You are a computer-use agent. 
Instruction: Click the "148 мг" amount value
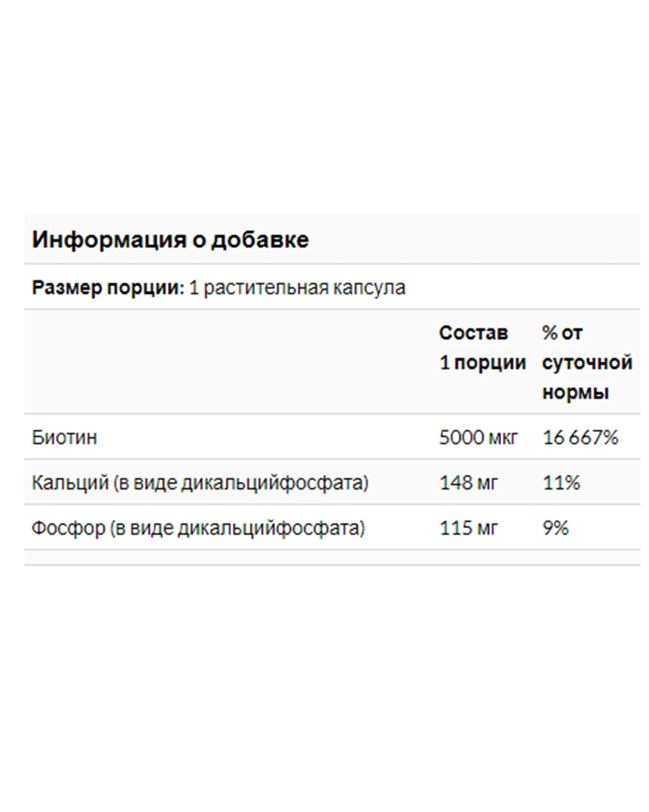click(468, 482)
